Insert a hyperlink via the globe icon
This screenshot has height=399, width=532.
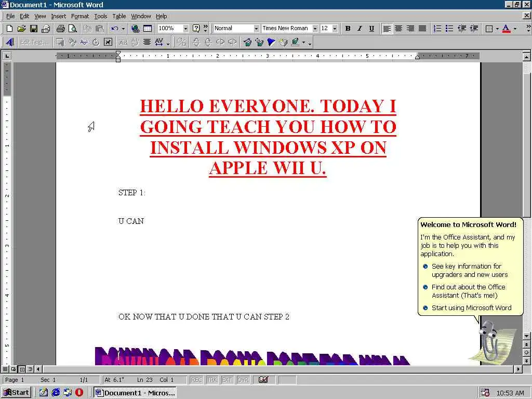tap(136, 29)
